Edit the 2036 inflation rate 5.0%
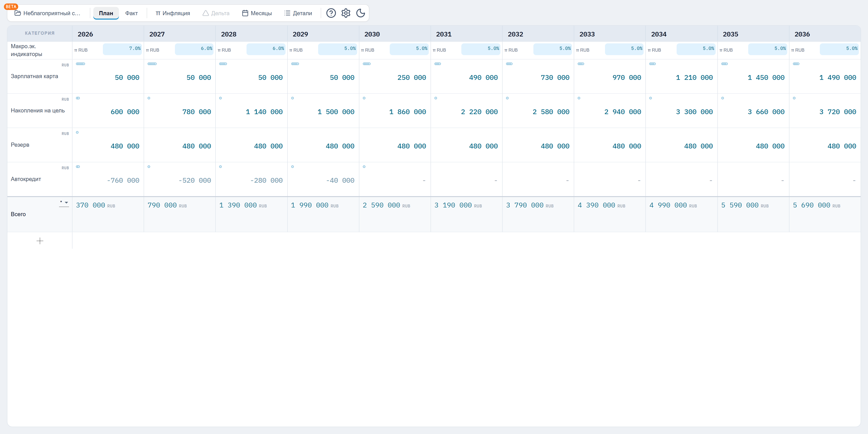 tap(839, 49)
